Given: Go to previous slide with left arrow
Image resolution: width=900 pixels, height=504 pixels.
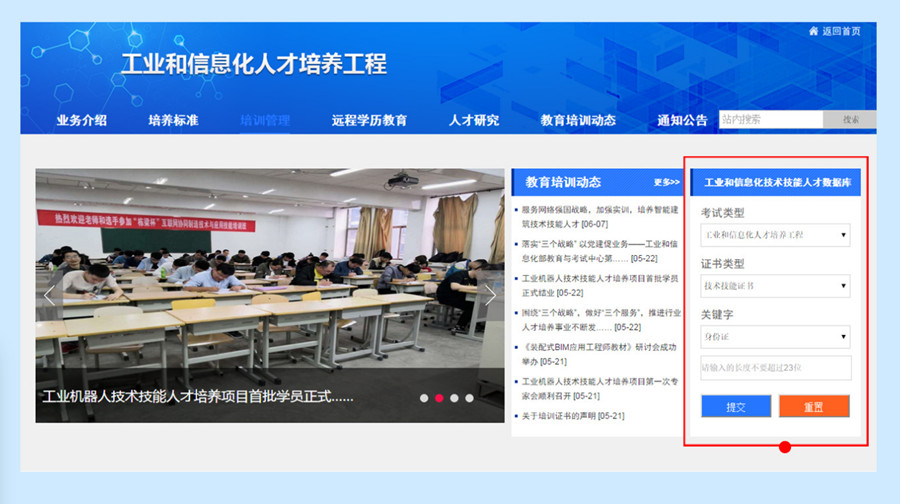Looking at the screenshot, I should (x=50, y=295).
